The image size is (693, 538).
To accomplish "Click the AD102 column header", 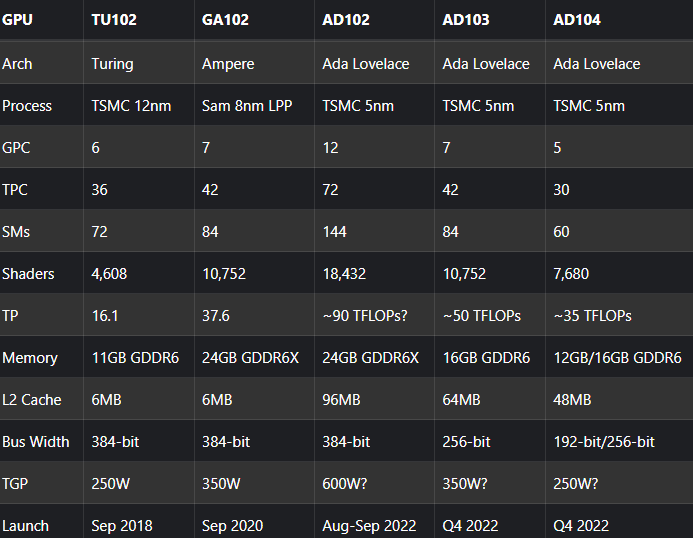I will coord(346,20).
